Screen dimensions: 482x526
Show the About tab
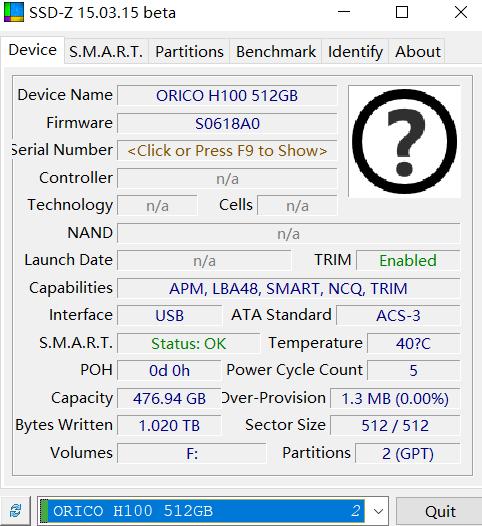point(418,52)
